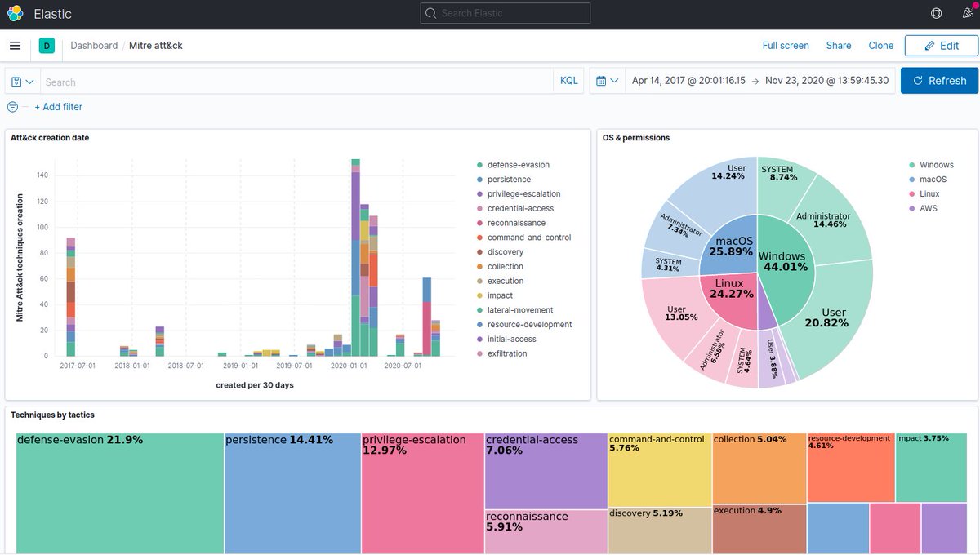Open the newsfeed notification icon
The image size is (980, 555).
point(969,14)
